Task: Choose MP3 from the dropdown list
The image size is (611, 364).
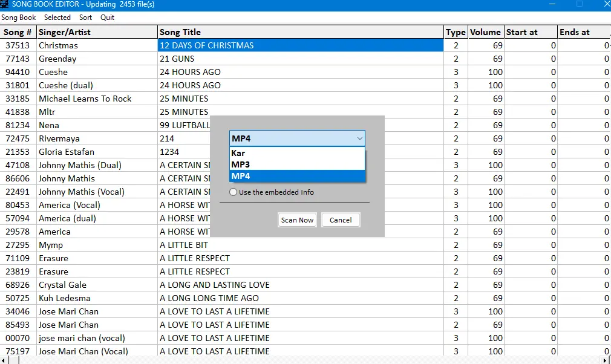Action: pyautogui.click(x=297, y=164)
